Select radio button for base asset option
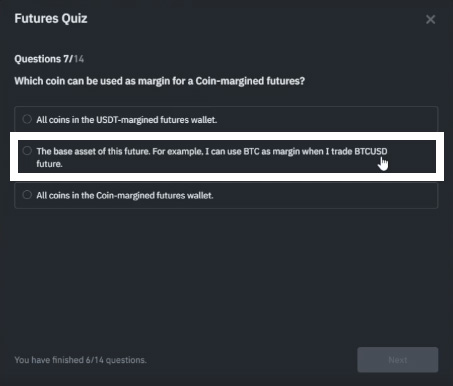This screenshot has height=386, width=453. (27, 151)
